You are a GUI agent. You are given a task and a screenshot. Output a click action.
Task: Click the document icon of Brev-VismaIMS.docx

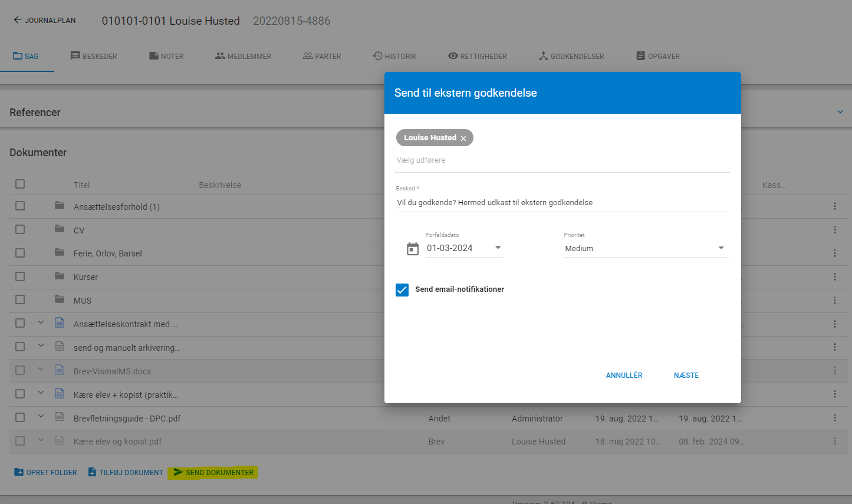(x=60, y=370)
